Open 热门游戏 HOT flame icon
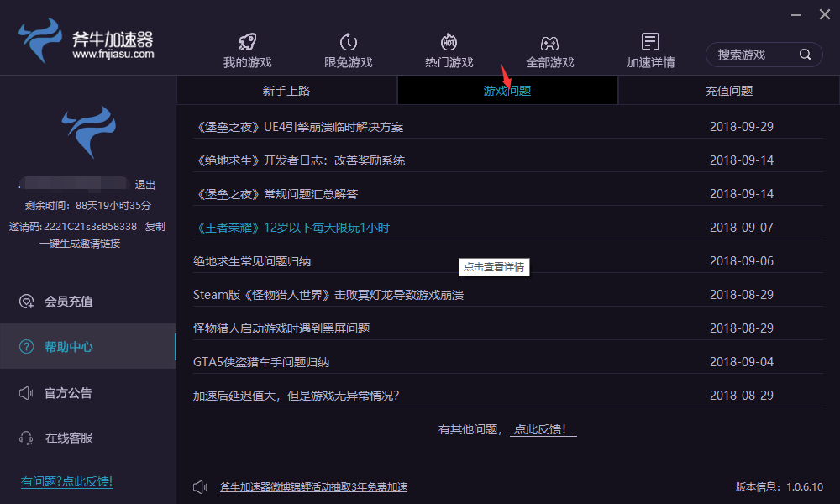The height and width of the screenshot is (504, 840). click(449, 42)
